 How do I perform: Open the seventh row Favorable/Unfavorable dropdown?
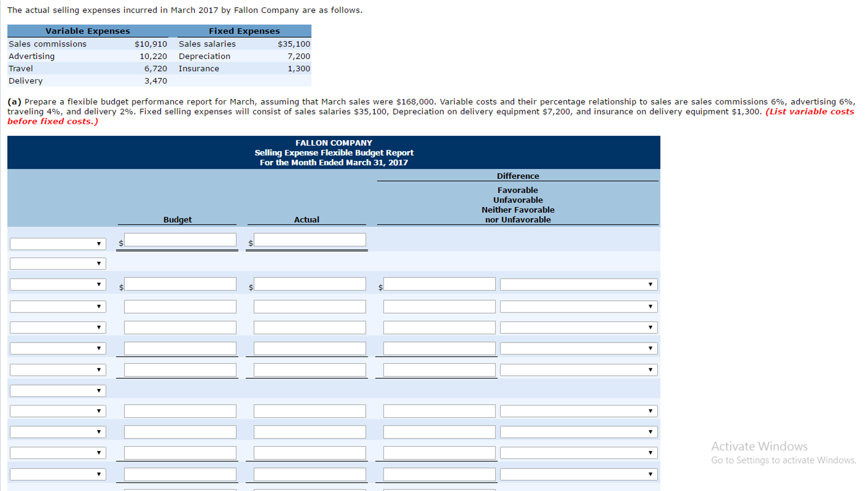tap(579, 370)
